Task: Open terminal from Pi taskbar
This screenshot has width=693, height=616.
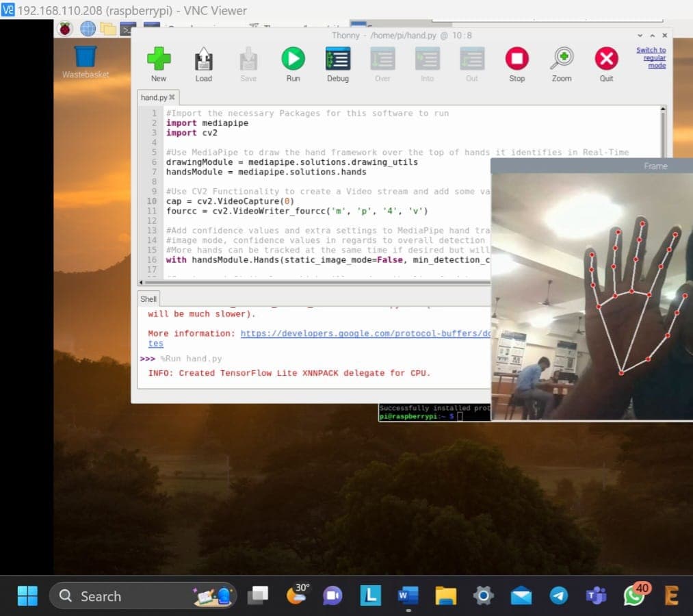Action: pos(127,29)
